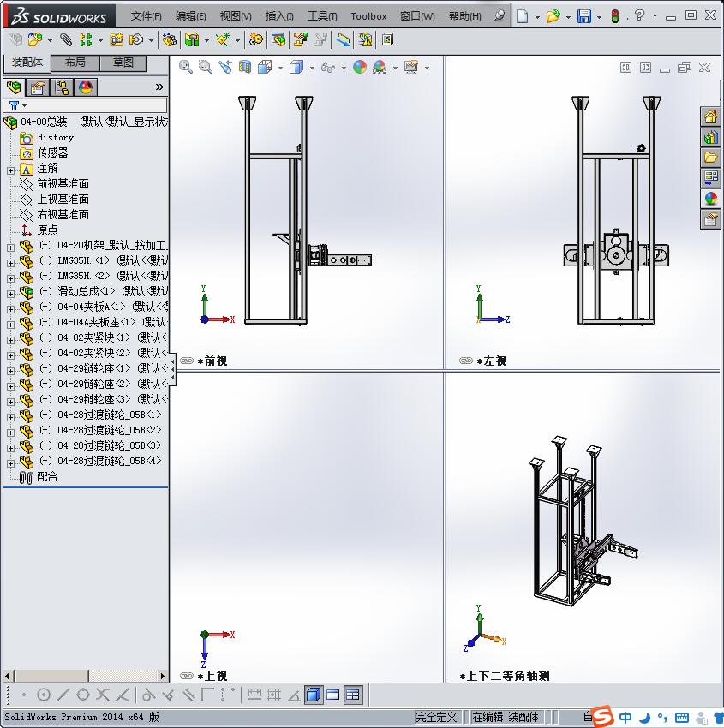
Task: Toggle link views icon beside 前视
Action: 186,361
